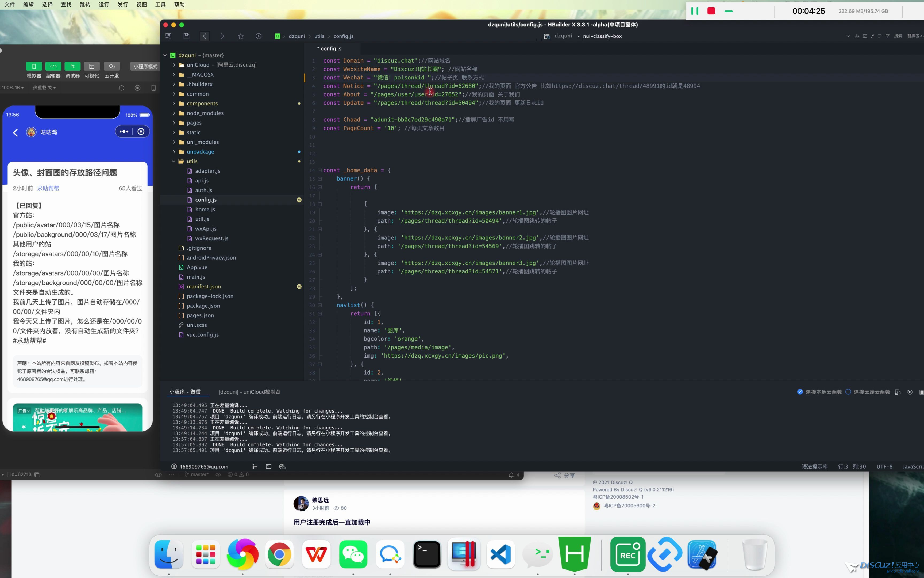Open the 文件 menu

10,5
